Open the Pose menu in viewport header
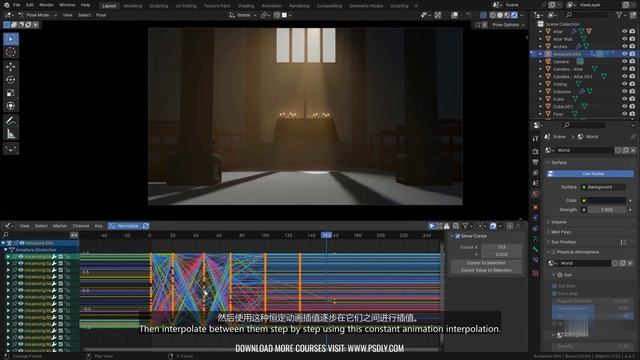 (x=101, y=15)
